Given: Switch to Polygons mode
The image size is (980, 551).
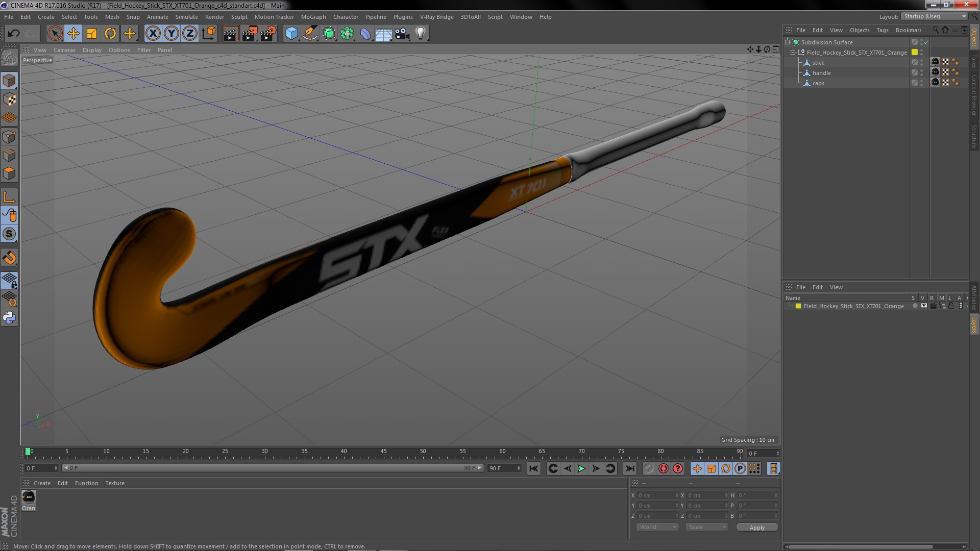Looking at the screenshot, I should pyautogui.click(x=9, y=173).
